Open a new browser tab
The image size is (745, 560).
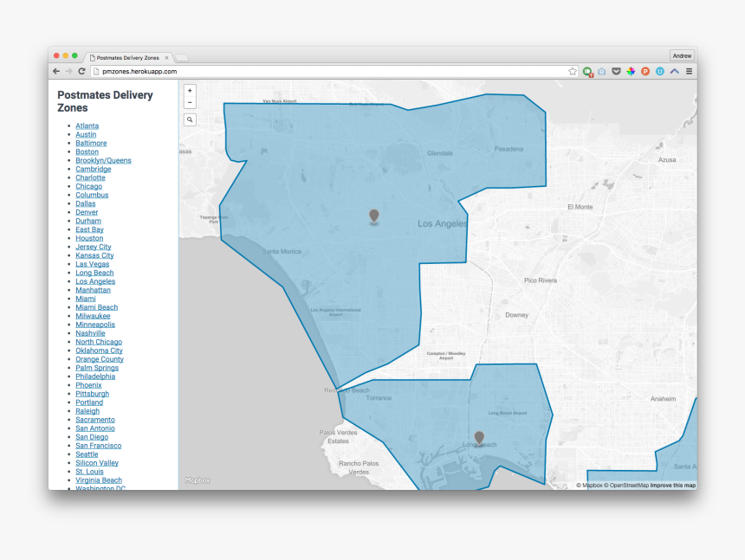click(182, 58)
